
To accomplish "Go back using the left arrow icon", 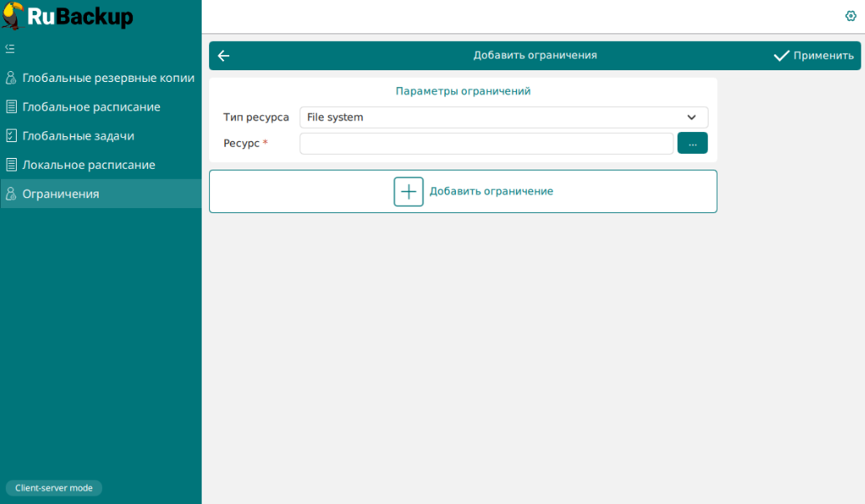I will coord(223,56).
